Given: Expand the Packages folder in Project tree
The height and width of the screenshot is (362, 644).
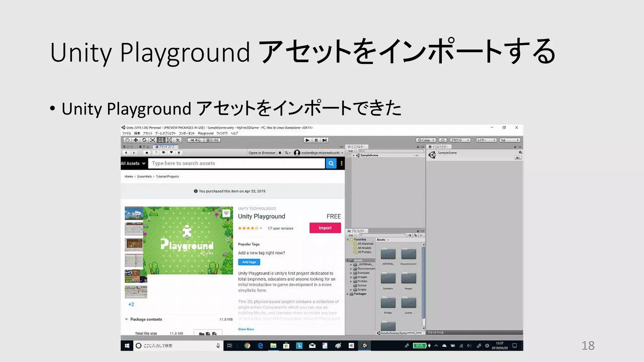Looking at the screenshot, I should point(348,294).
